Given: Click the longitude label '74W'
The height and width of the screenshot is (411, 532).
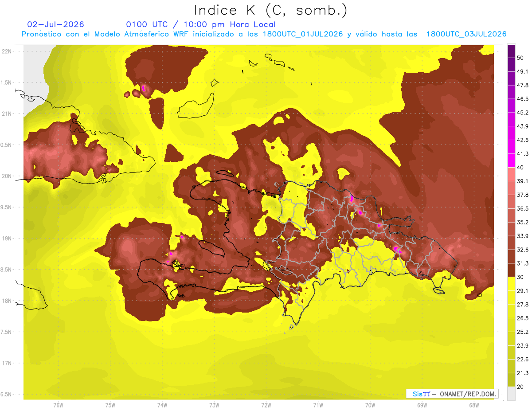Looking at the screenshot, I should 162,405.
